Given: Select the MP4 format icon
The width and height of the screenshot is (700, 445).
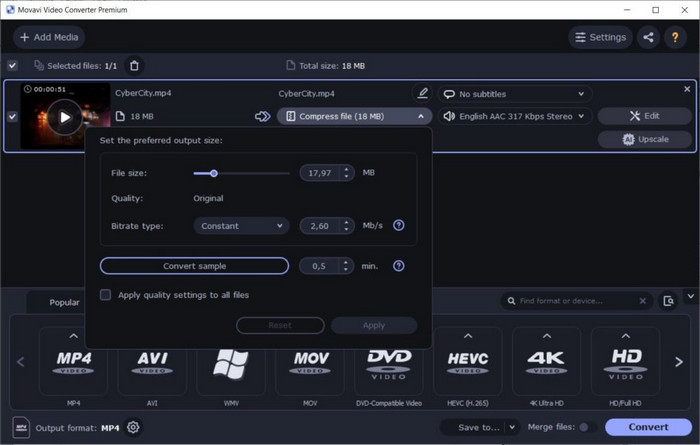Looking at the screenshot, I should click(74, 362).
